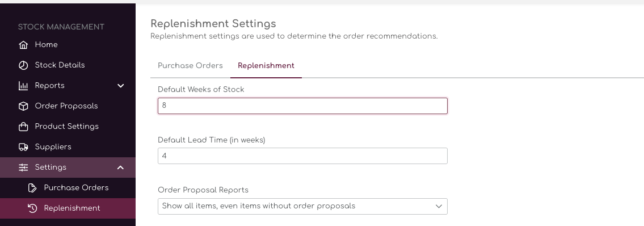This screenshot has height=226, width=644.
Task: Open Product Settings from the sidebar
Action: pyautogui.click(x=68, y=127)
